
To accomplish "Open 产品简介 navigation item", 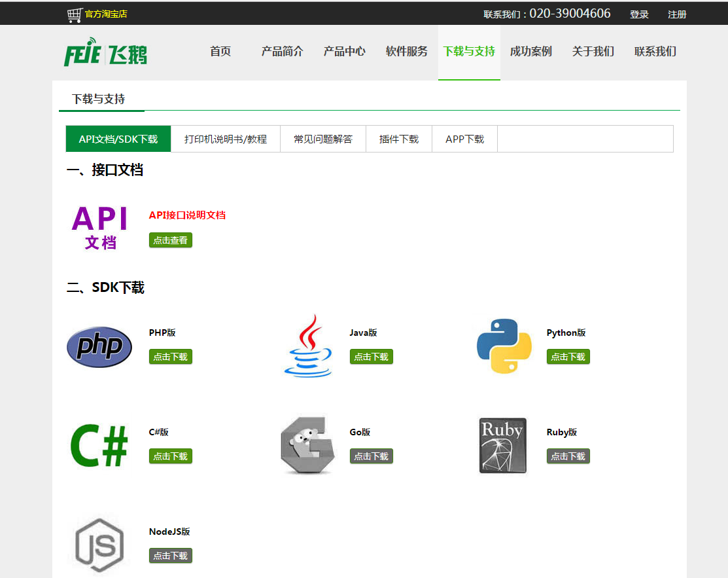I will pos(282,52).
